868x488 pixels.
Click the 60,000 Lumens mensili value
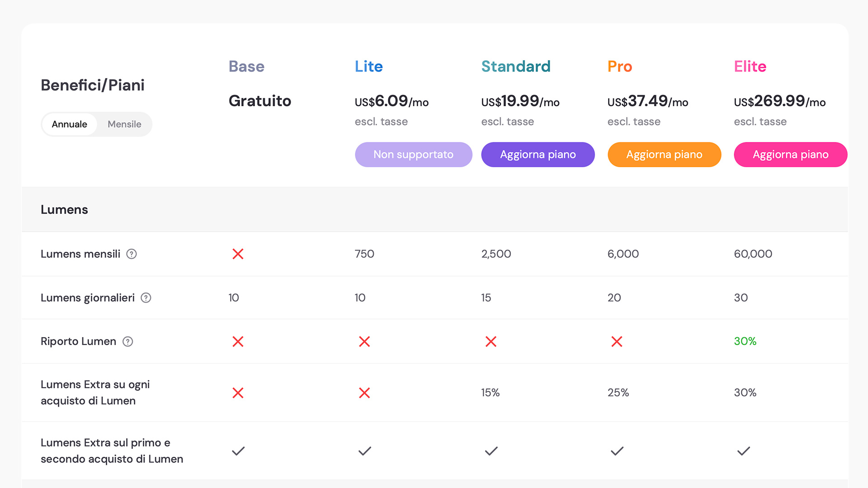tap(753, 254)
